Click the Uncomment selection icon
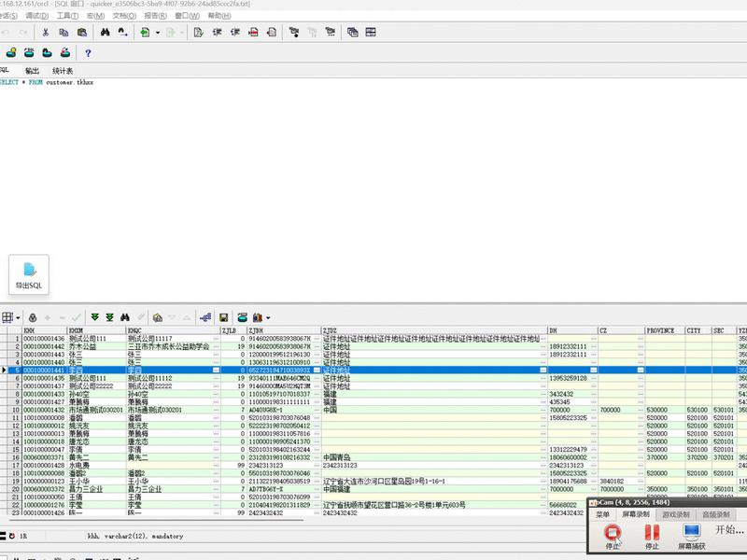Image resolution: width=747 pixels, height=560 pixels. tap(272, 33)
